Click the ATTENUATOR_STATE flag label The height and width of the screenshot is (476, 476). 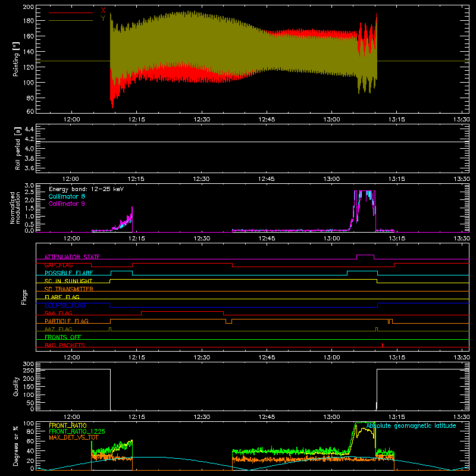point(72,257)
